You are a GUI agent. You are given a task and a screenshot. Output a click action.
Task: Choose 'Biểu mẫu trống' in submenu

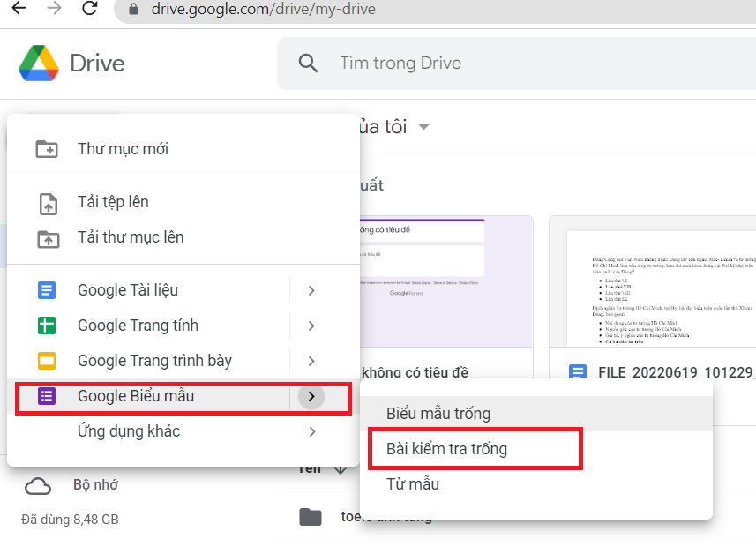[x=536, y=414]
